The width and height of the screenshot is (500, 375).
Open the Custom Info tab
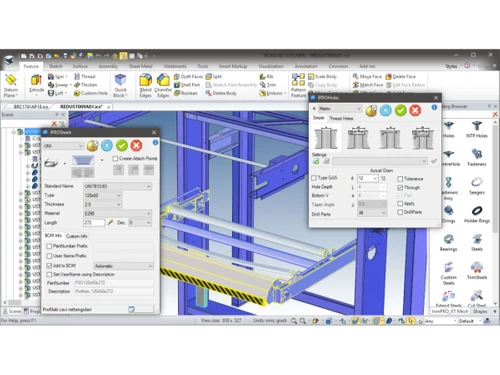pyautogui.click(x=77, y=236)
